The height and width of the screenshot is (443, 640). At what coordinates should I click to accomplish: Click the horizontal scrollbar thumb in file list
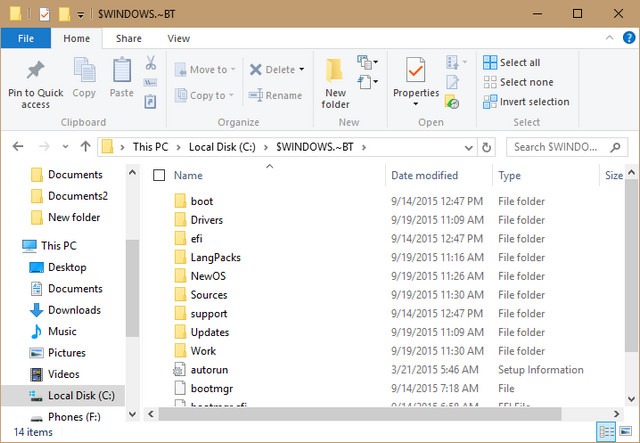(x=360, y=414)
